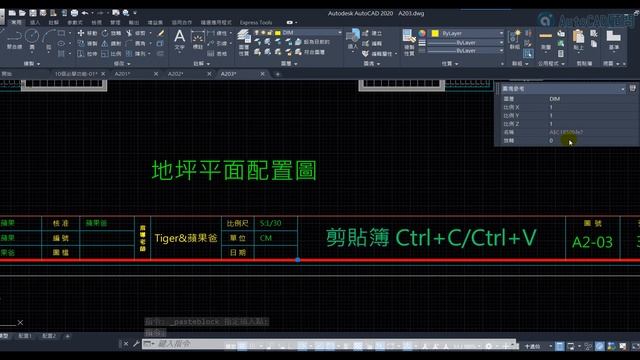Open the DIM layer dropdown

click(339, 33)
